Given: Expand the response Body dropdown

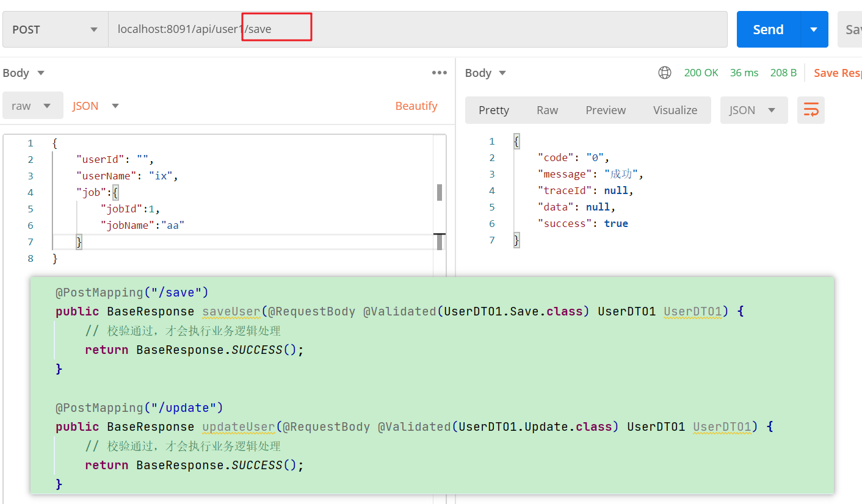Looking at the screenshot, I should click(x=486, y=73).
